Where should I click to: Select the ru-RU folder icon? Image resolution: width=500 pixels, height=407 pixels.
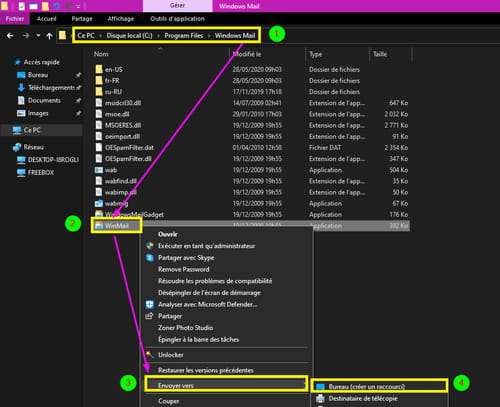coord(99,91)
